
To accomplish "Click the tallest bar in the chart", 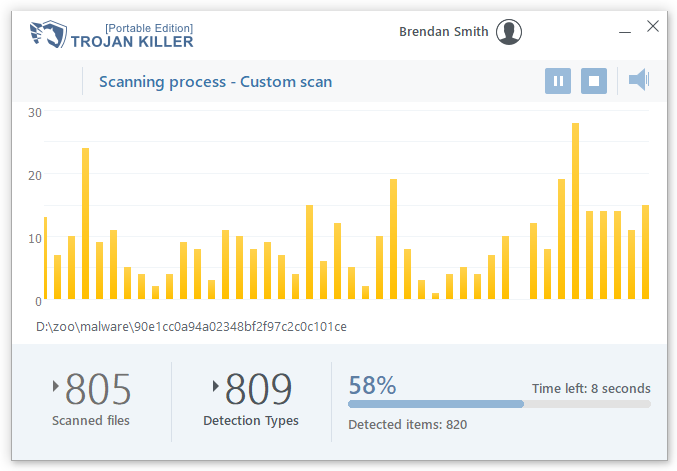I will pos(575,211).
